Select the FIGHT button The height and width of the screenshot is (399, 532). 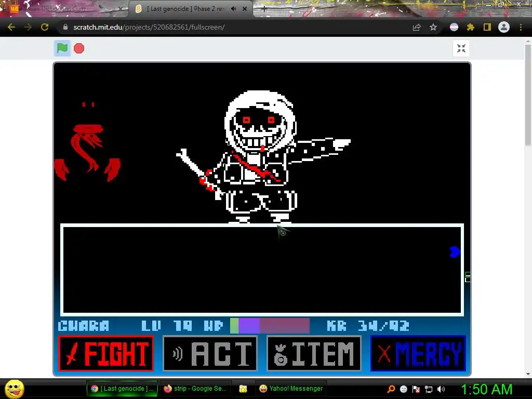coord(106,353)
